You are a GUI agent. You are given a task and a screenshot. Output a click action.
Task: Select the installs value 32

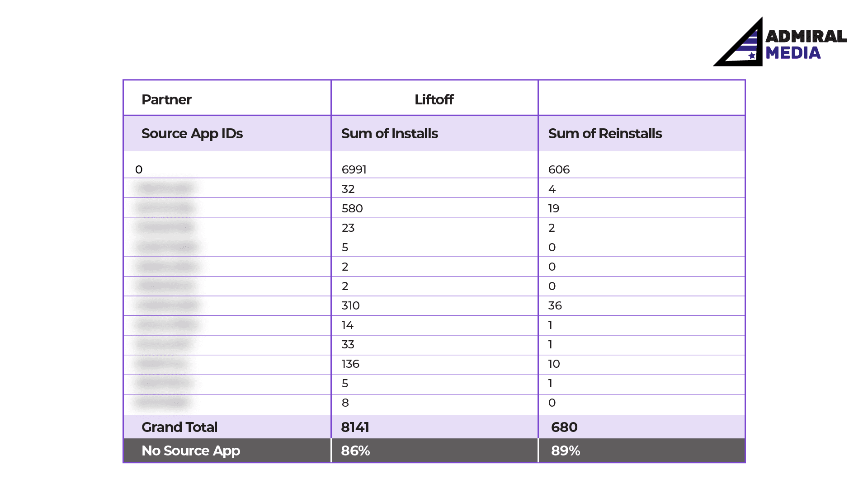[x=348, y=189]
